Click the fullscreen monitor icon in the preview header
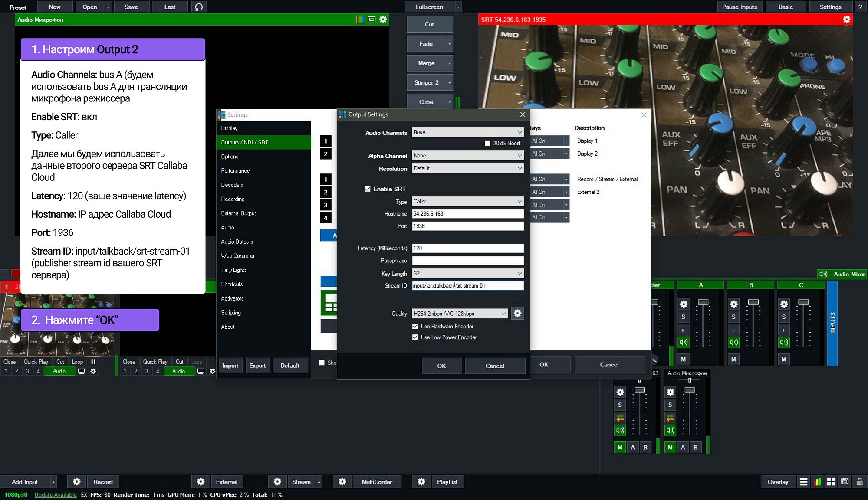Screen dimensions: 868x500 coord(372,20)
